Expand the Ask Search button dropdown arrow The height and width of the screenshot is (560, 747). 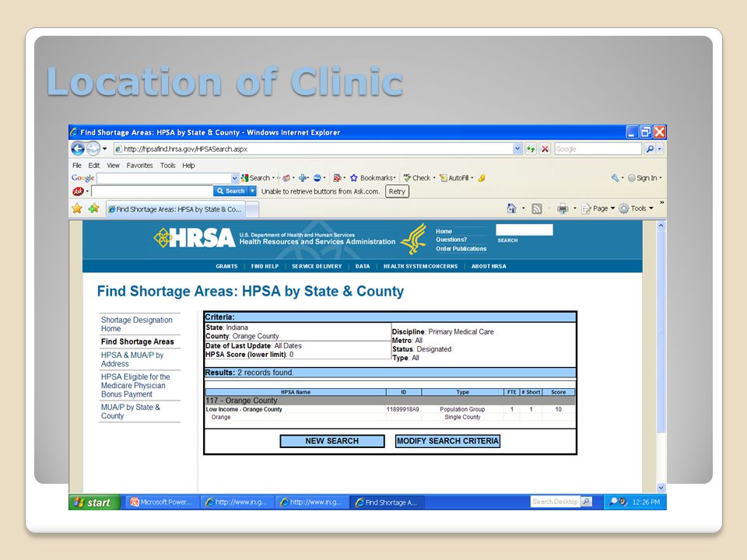click(x=252, y=191)
